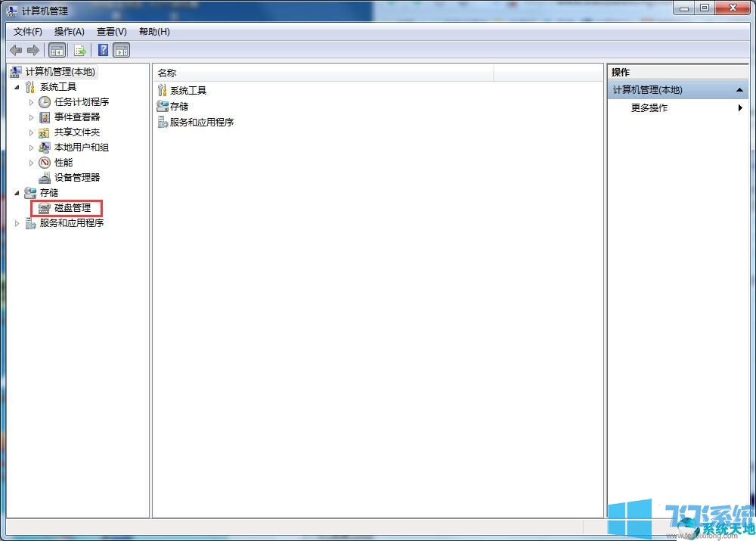Open the 操作(A) menu

69,31
